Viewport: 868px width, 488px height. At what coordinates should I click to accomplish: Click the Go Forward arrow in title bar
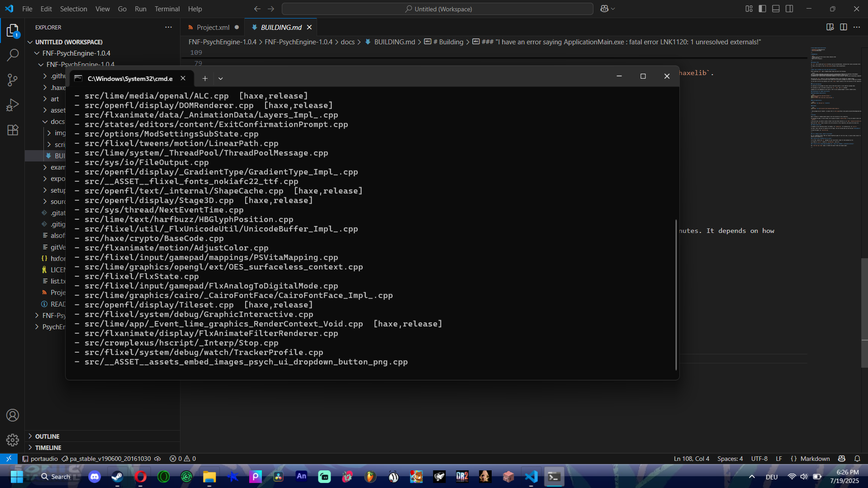[271, 9]
